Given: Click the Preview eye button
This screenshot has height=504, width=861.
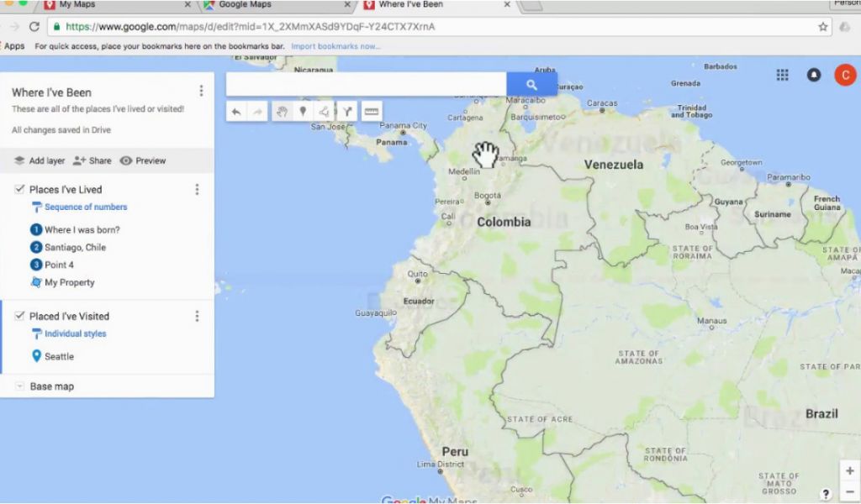Looking at the screenshot, I should click(143, 160).
